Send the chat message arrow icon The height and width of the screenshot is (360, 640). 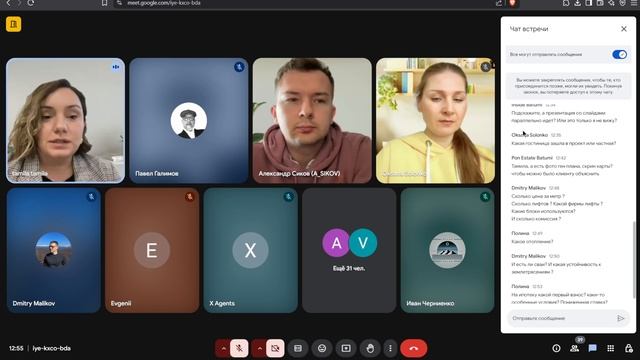[621, 318]
